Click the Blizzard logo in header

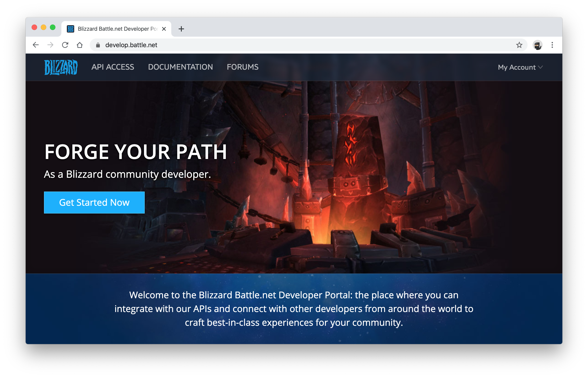61,67
